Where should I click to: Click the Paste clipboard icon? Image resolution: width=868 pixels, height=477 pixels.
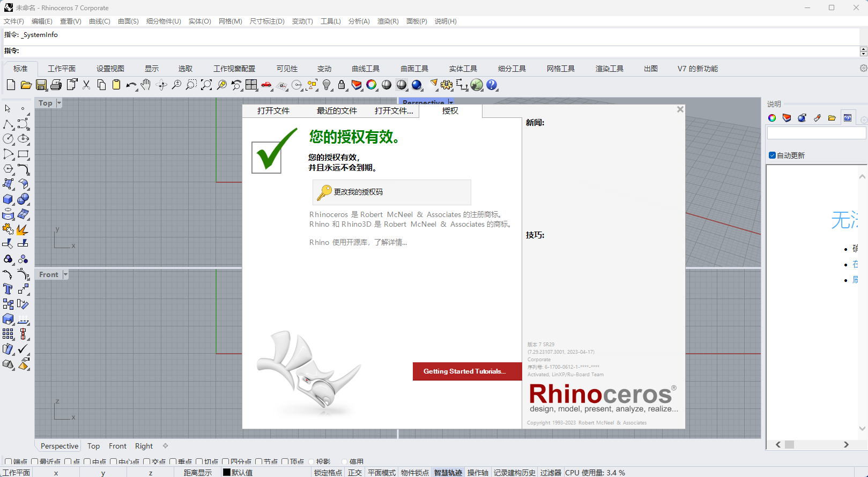116,85
